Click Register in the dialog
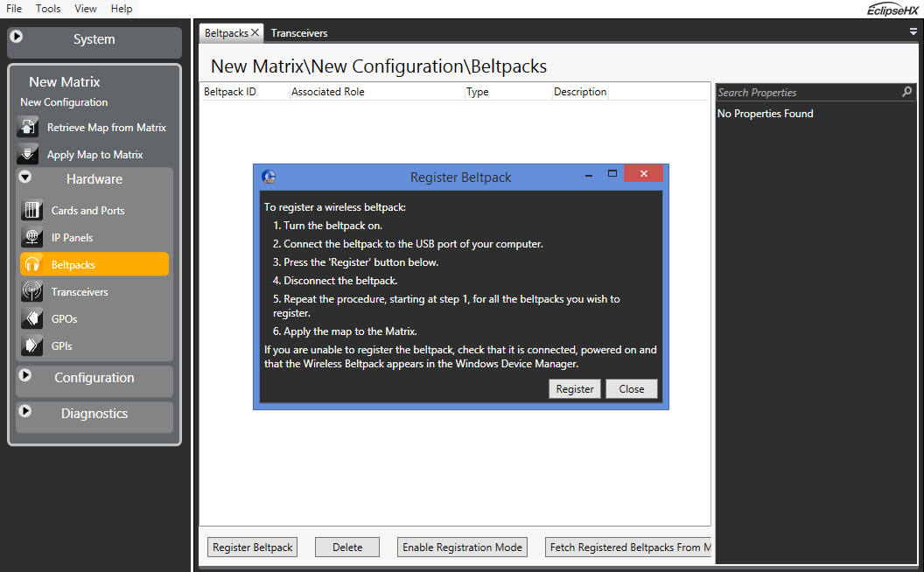This screenshot has height=572, width=924. (575, 389)
